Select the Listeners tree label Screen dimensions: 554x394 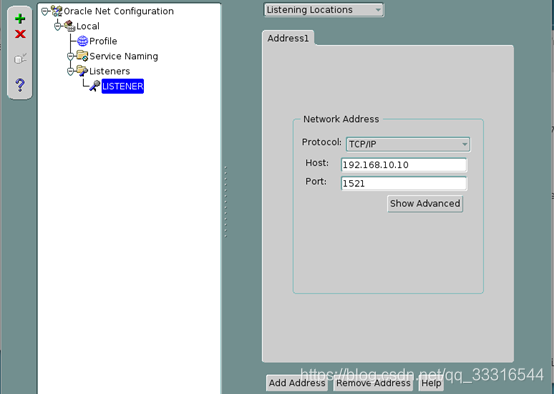pyautogui.click(x=110, y=71)
